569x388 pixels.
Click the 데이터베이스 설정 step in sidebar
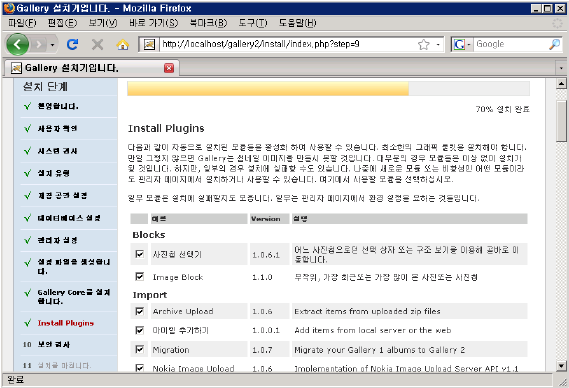click(x=69, y=218)
